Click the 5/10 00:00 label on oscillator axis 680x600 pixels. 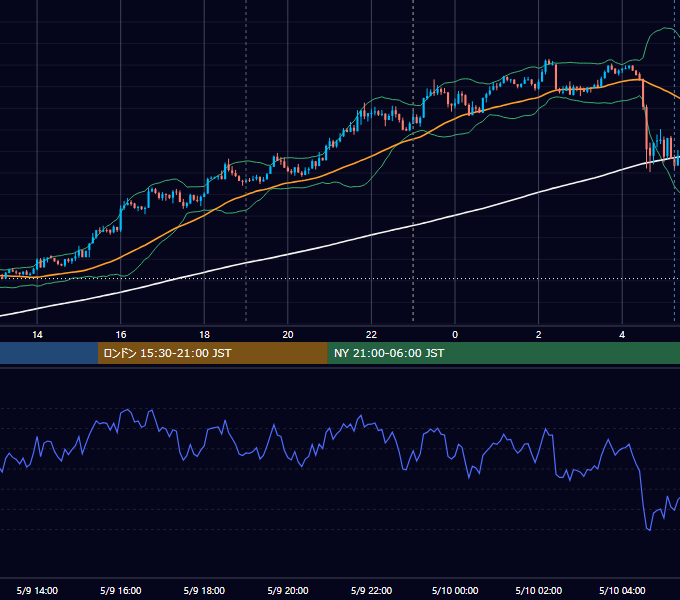[455, 590]
